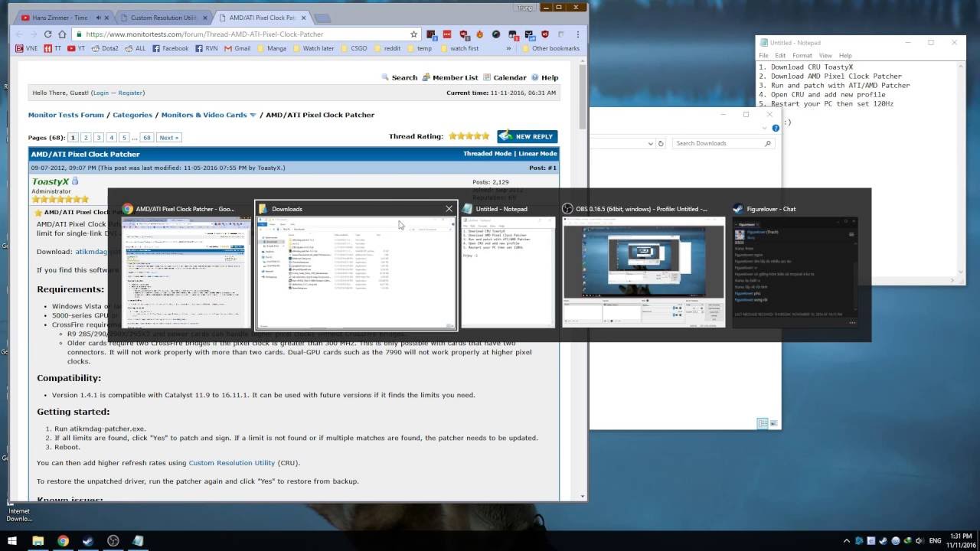Open Chrome from the taskbar

pos(63,540)
